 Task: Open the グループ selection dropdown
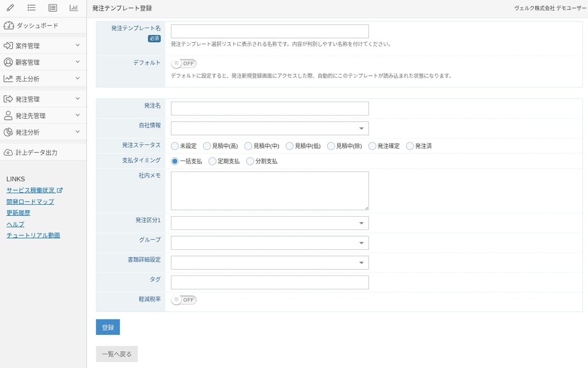coord(269,242)
